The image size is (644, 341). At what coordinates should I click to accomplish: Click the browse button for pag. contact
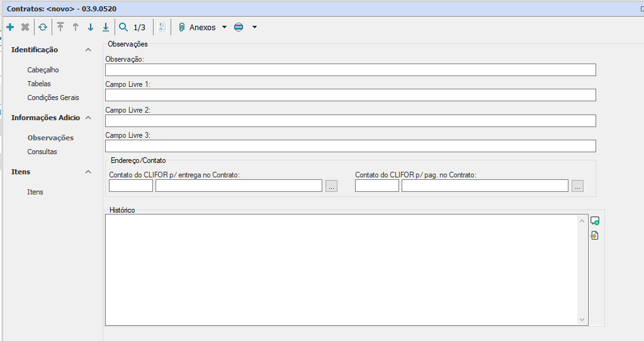pyautogui.click(x=578, y=186)
